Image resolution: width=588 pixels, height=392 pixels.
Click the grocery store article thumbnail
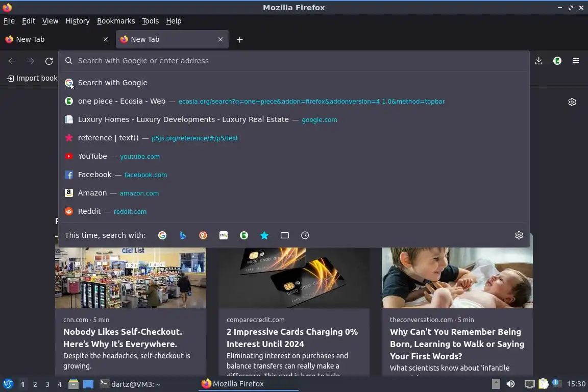(131, 278)
